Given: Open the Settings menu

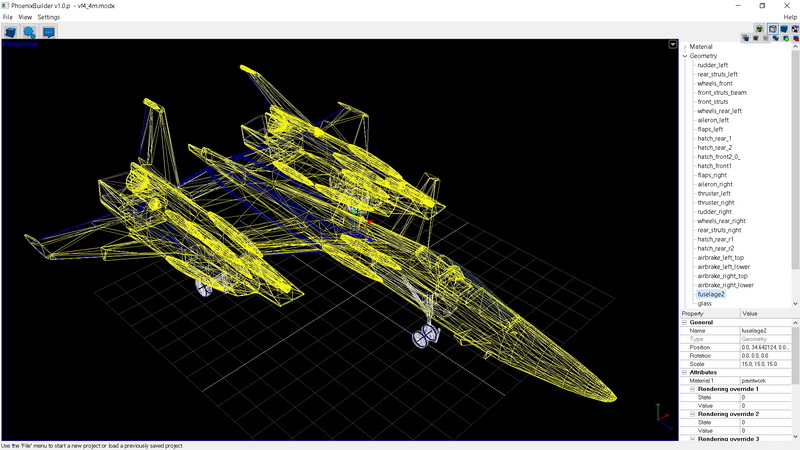Looking at the screenshot, I should coord(48,17).
